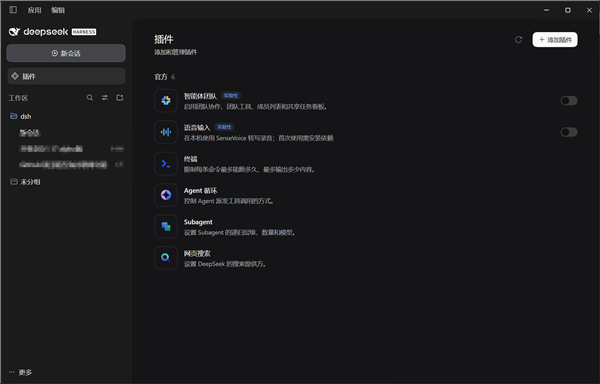
Task: Click the 智能体团队 plugin title
Action: click(200, 96)
